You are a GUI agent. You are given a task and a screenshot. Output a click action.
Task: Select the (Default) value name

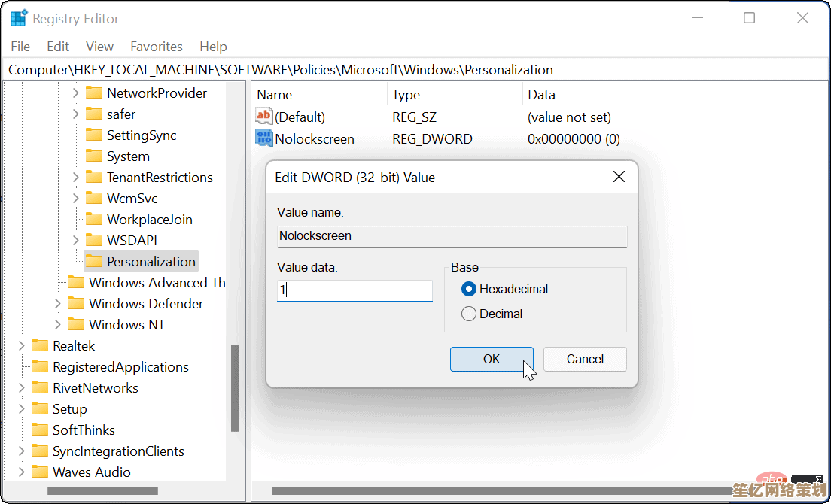(x=300, y=117)
